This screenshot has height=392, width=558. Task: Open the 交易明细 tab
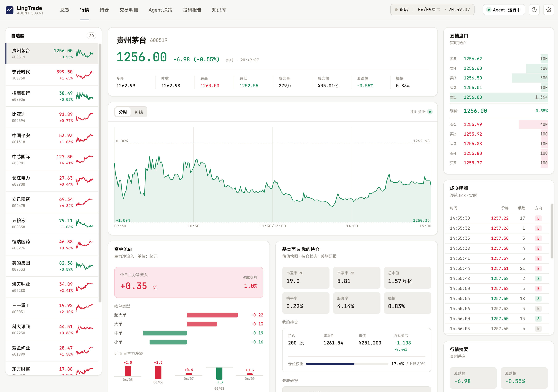pos(129,10)
